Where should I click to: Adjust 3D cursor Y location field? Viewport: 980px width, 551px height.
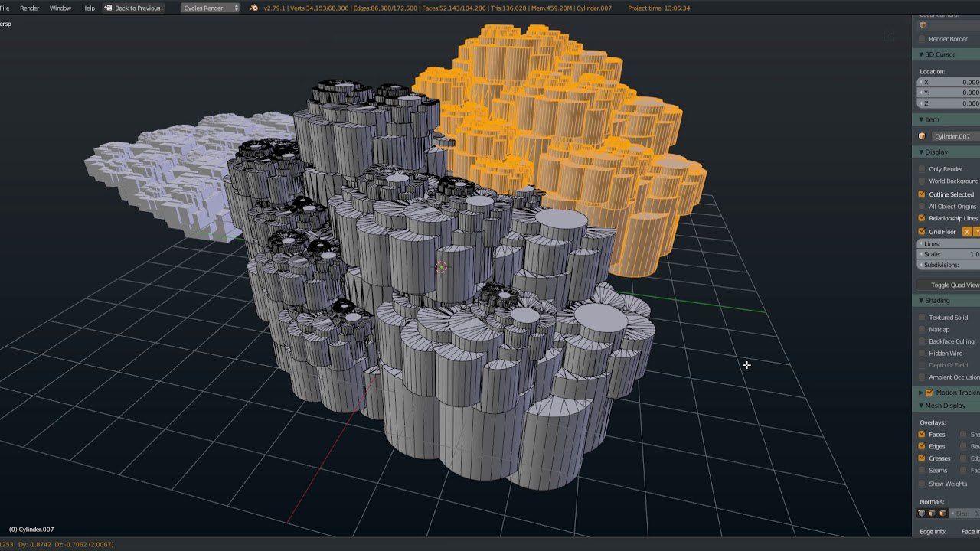[x=949, y=93]
